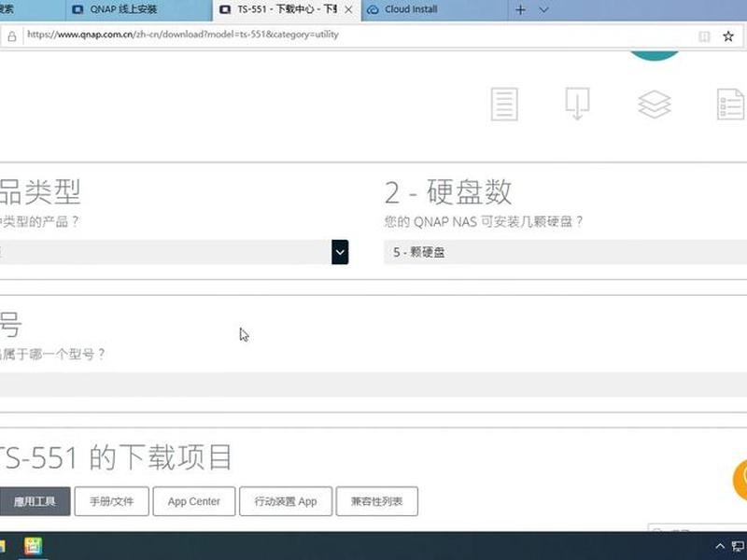The width and height of the screenshot is (747, 560).
Task: Click the TS-551 的下载项目 heading
Action: pyautogui.click(x=116, y=457)
